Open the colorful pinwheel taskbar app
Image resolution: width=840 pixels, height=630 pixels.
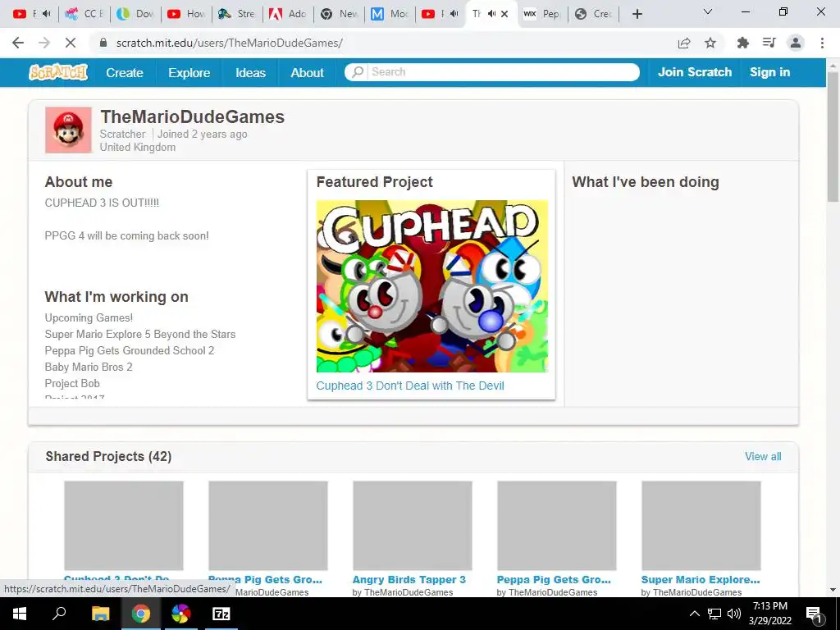tap(181, 614)
